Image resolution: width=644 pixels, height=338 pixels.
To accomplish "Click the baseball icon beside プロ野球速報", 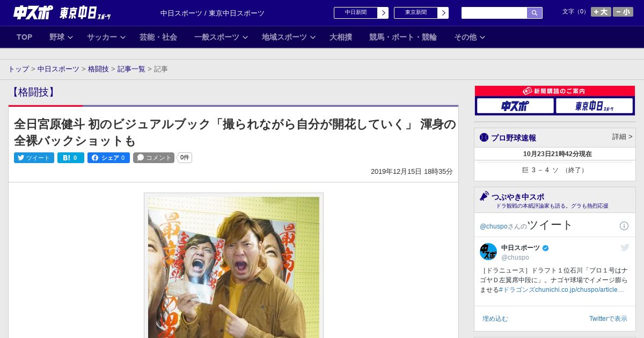I will [x=484, y=137].
